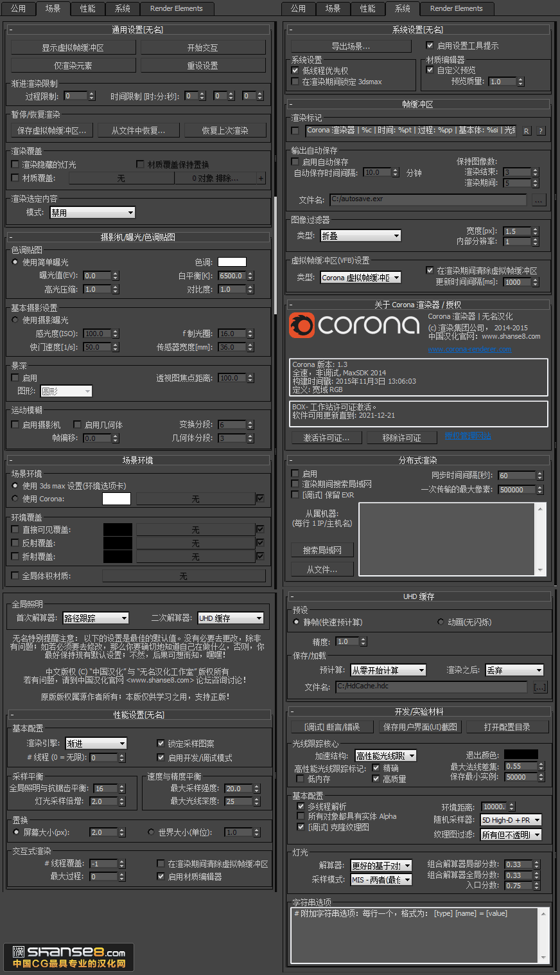Collapse the 通用设置[无名] rollout
Screen dimensions: 560x975
tap(137, 30)
